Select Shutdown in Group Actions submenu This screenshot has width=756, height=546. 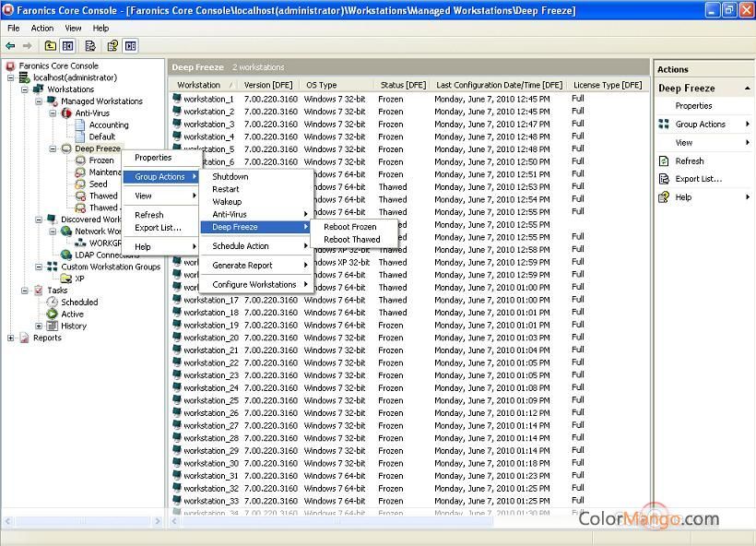pyautogui.click(x=256, y=176)
